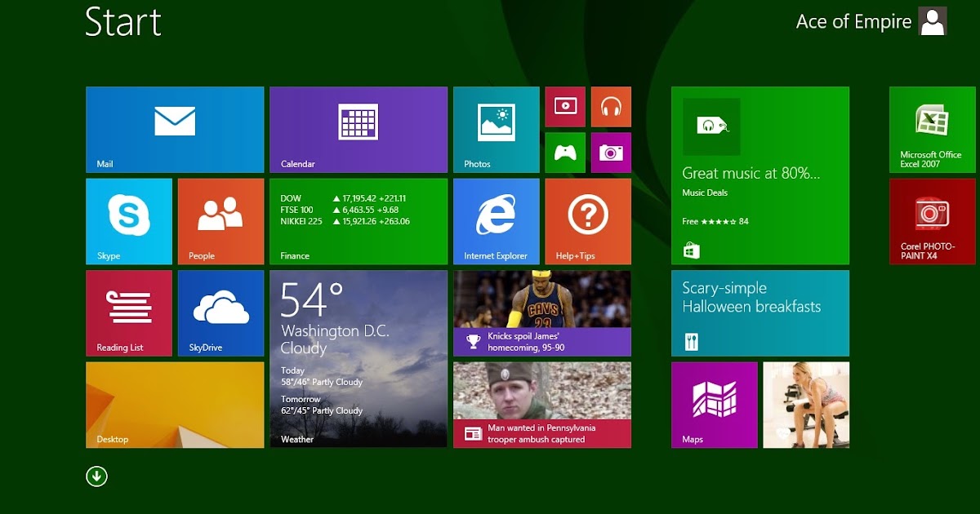Image resolution: width=980 pixels, height=514 pixels.
Task: Launch Internet Explorer tile
Action: click(x=497, y=221)
